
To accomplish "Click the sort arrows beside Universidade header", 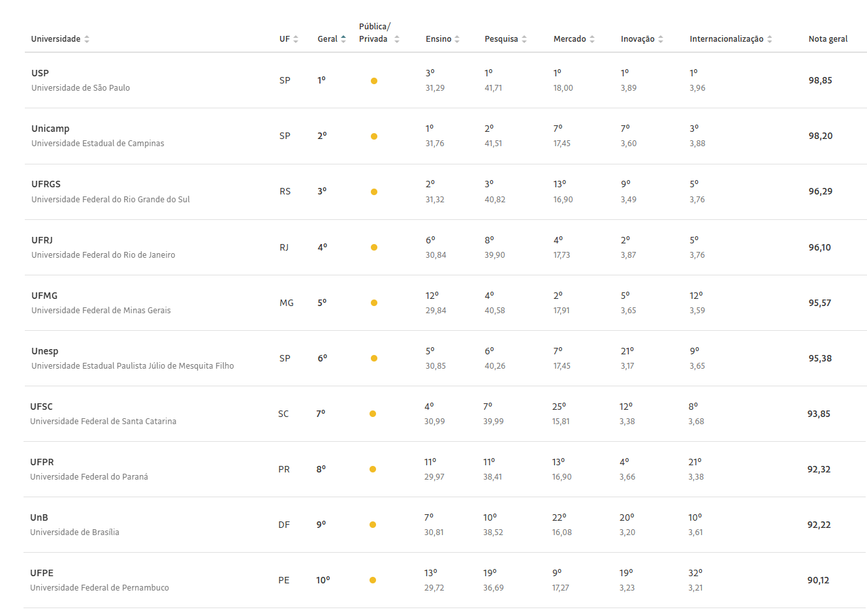I will tap(87, 39).
